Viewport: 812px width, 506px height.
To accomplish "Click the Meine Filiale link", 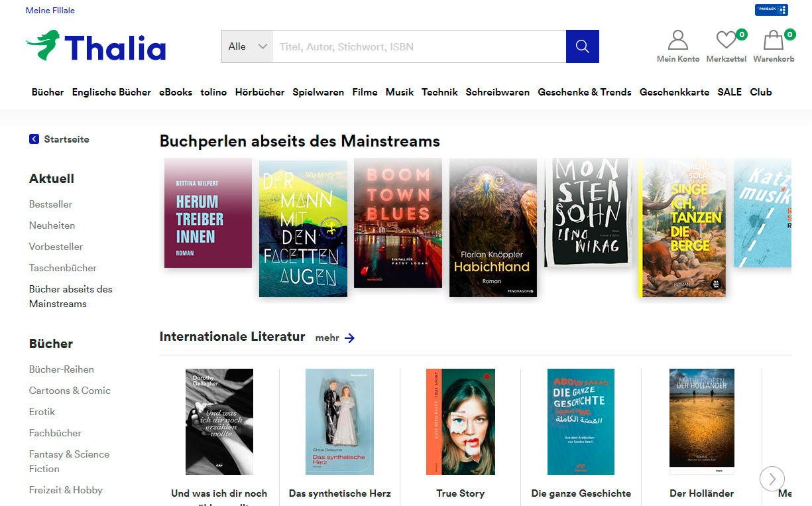I will (x=50, y=11).
